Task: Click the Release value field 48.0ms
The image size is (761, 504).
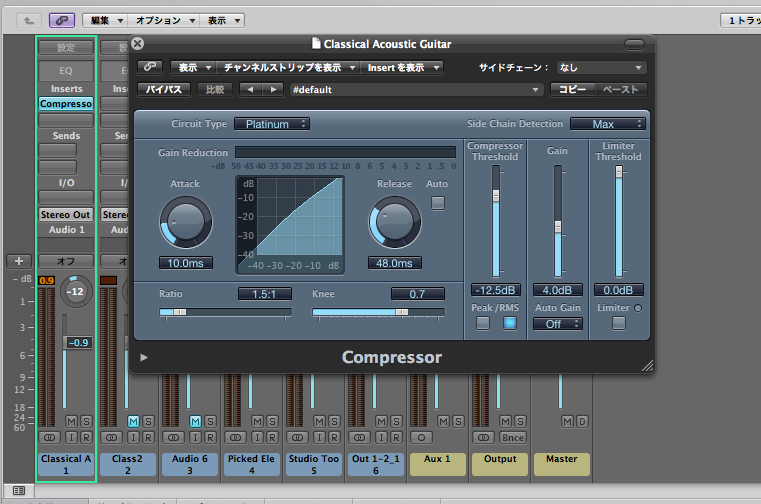Action: [x=394, y=263]
